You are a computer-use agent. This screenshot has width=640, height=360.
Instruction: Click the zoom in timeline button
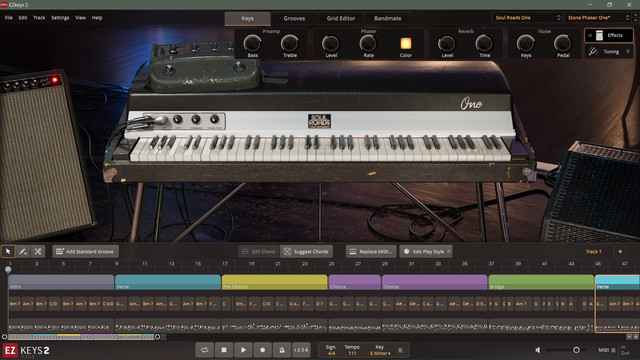[636, 337]
